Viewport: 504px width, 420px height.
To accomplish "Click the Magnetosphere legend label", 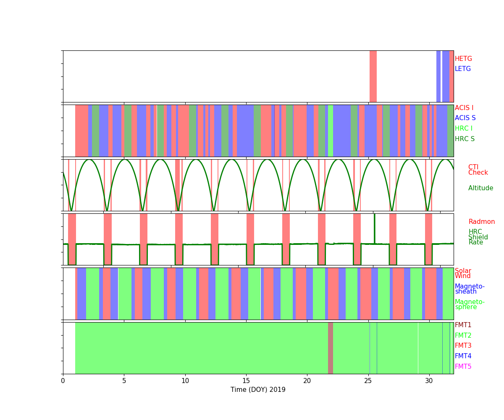I will pyautogui.click(x=469, y=304).
